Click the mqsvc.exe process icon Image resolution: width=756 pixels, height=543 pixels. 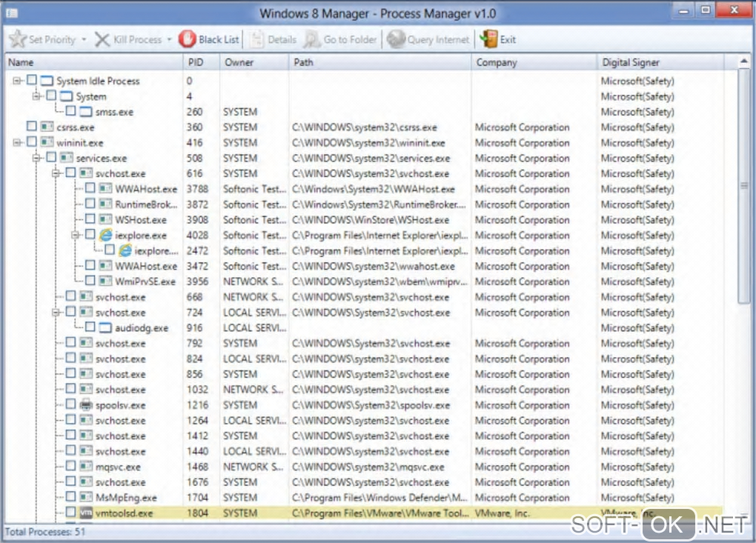[86, 467]
